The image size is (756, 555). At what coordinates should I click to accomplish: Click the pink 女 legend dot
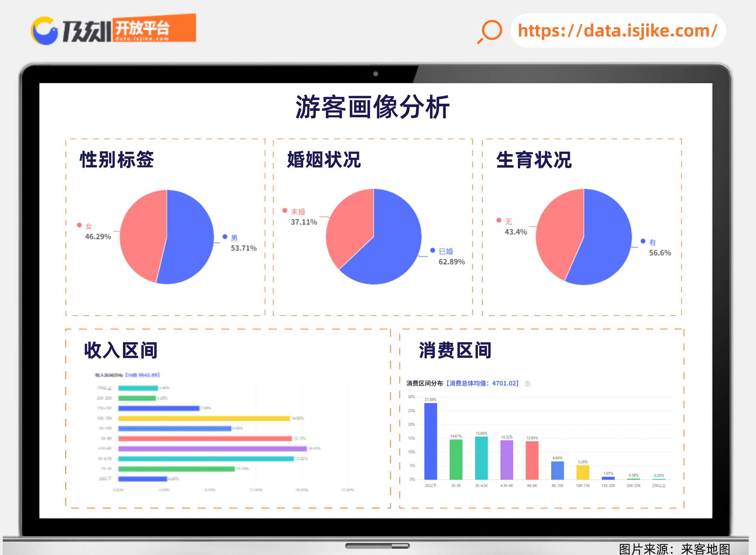[79, 225]
